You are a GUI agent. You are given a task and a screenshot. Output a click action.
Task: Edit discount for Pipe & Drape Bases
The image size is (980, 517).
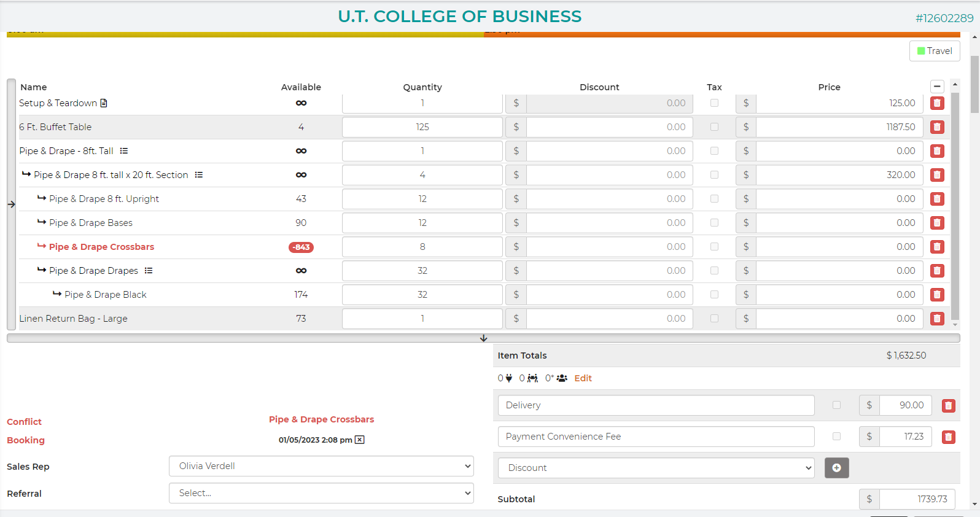click(x=609, y=223)
